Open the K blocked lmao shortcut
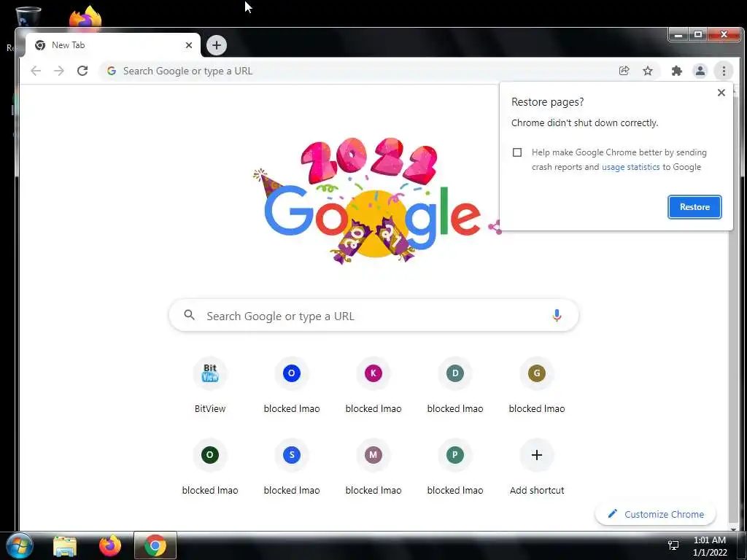 click(373, 386)
